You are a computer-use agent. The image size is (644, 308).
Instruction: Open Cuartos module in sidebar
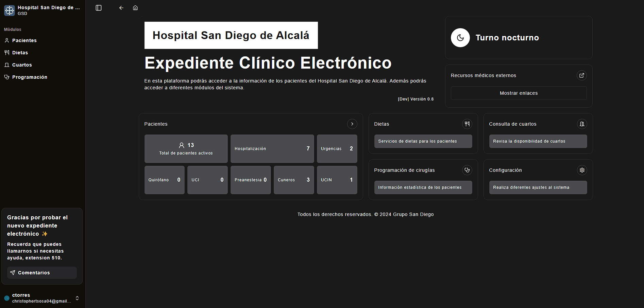(x=43, y=65)
